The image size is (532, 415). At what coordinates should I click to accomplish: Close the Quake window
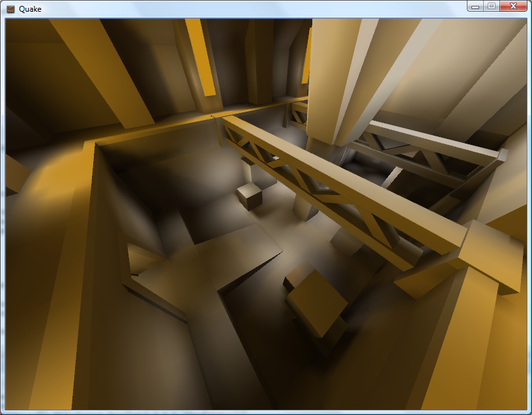tap(513, 7)
